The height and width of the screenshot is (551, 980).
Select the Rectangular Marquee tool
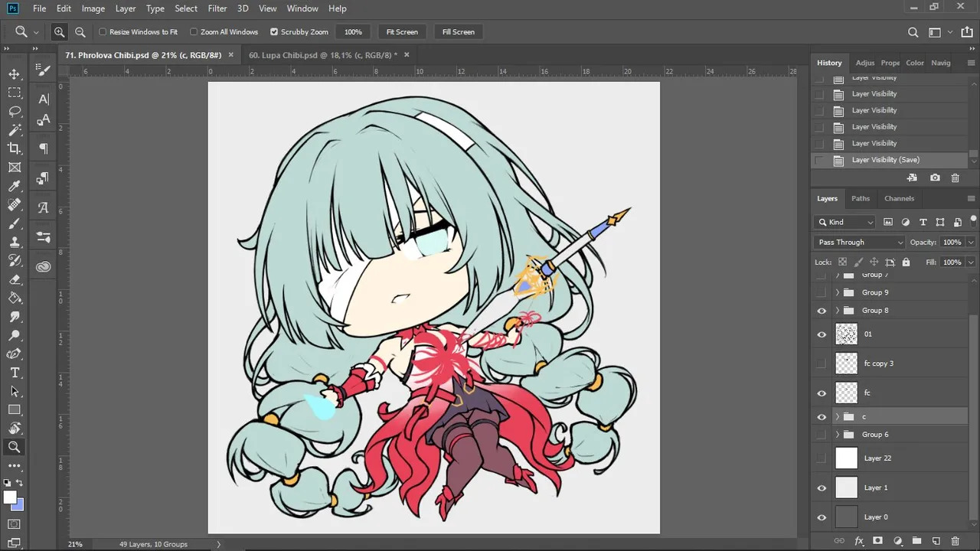(15, 93)
